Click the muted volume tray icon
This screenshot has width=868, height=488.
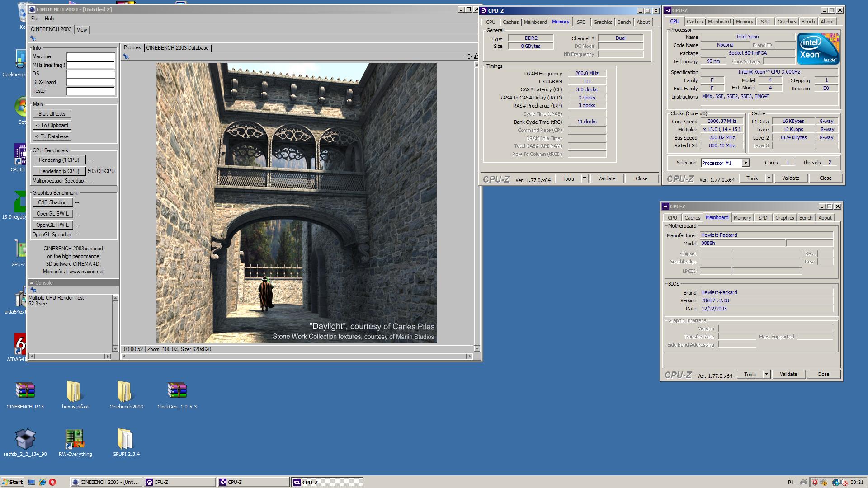[x=844, y=482]
